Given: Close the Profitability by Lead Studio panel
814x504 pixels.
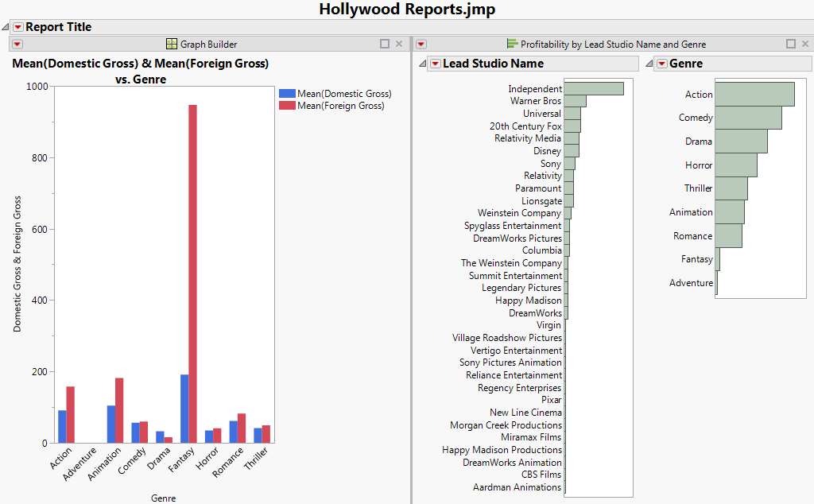Looking at the screenshot, I should pyautogui.click(x=804, y=45).
